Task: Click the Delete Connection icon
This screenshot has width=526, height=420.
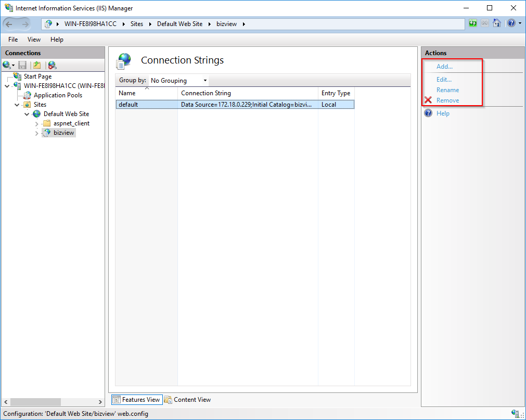Action: [x=52, y=65]
